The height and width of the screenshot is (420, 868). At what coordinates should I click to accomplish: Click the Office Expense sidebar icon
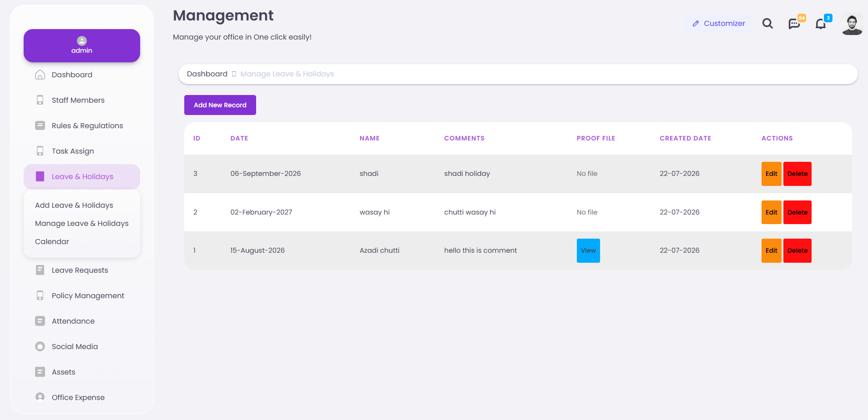click(x=40, y=397)
